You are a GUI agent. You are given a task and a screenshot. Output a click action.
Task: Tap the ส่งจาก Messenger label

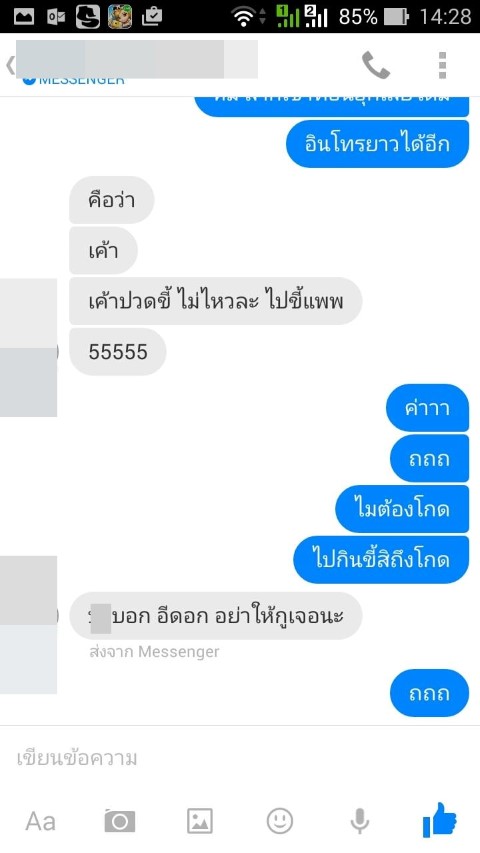154,652
